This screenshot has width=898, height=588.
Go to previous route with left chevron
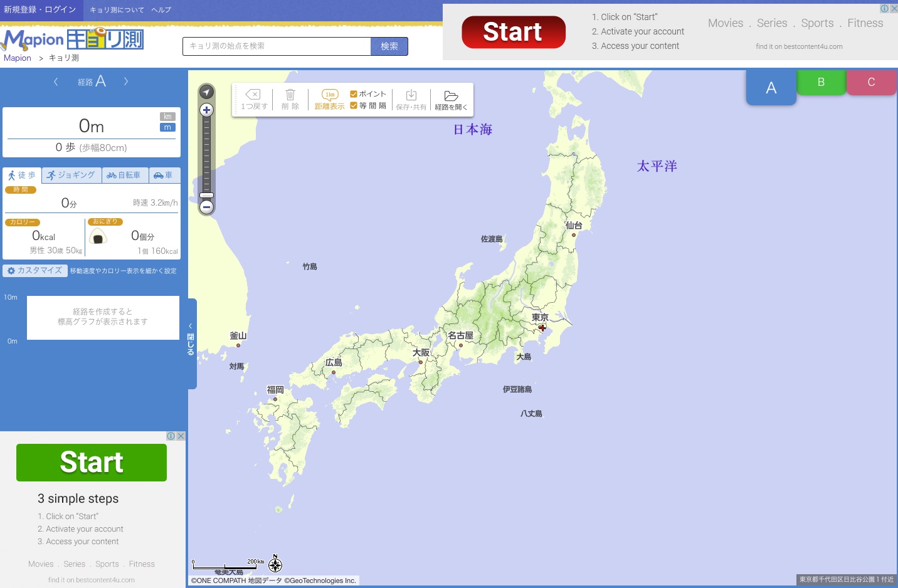[x=56, y=81]
